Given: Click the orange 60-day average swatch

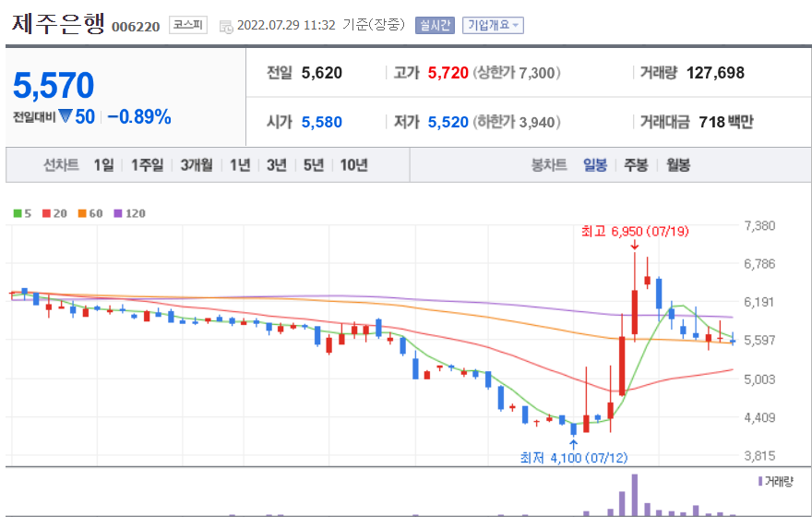Looking at the screenshot, I should [82, 213].
